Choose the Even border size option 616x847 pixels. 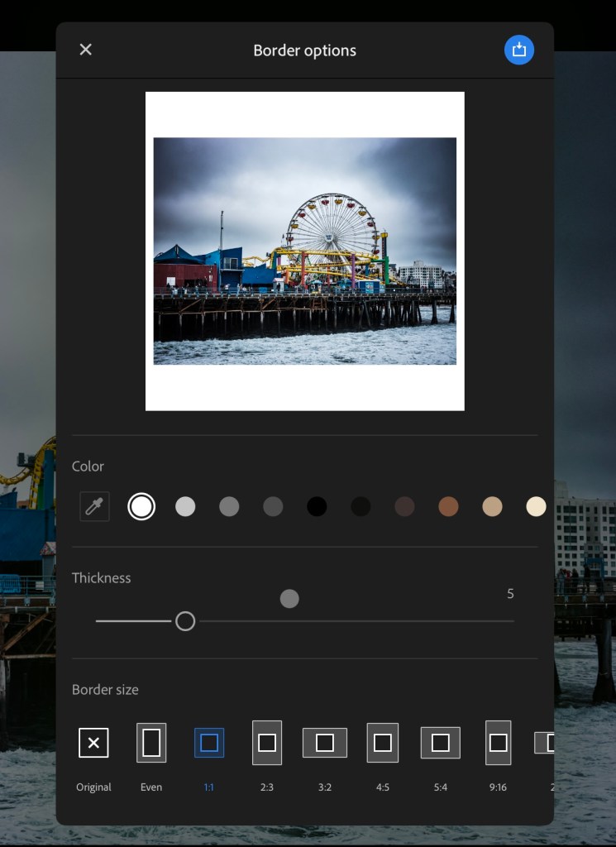tap(151, 743)
